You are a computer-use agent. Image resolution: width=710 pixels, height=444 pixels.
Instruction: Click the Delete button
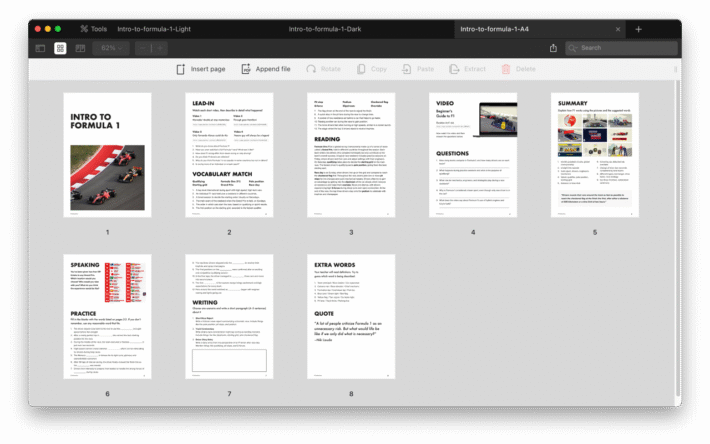[x=518, y=69]
